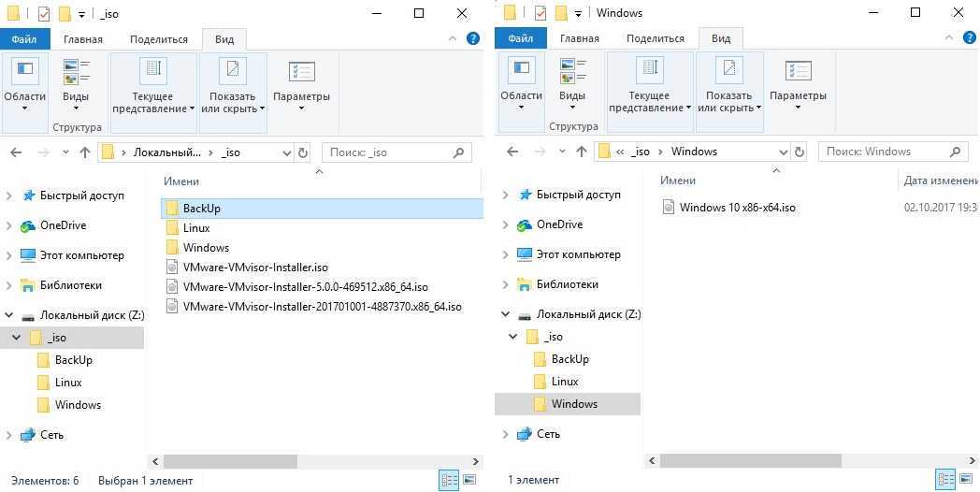Refresh the _iso folder via address bar button
Viewport: 980px width, 492px height.
click(302, 152)
